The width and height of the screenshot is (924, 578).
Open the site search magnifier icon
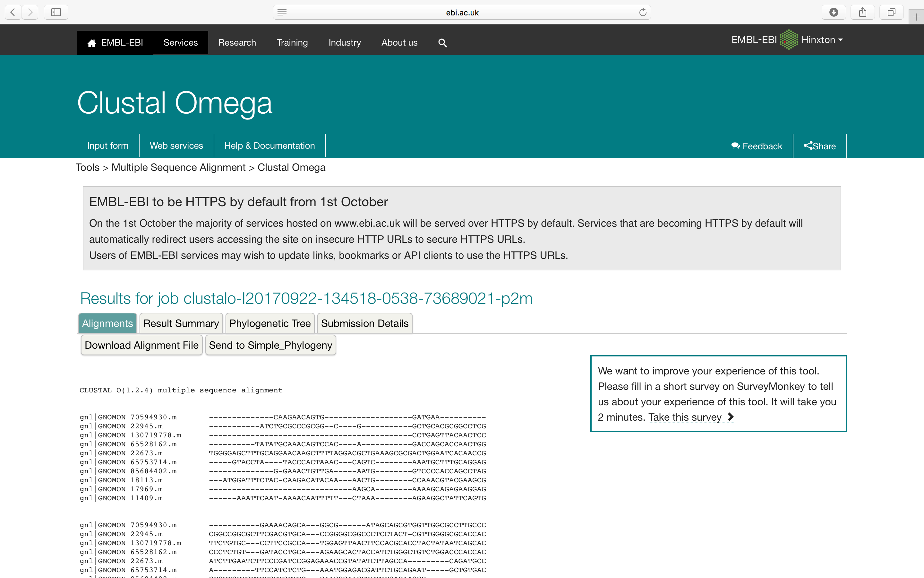[442, 43]
